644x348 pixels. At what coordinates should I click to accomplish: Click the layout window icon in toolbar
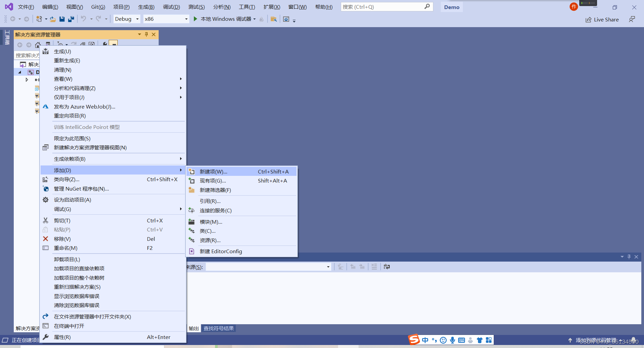tap(286, 19)
